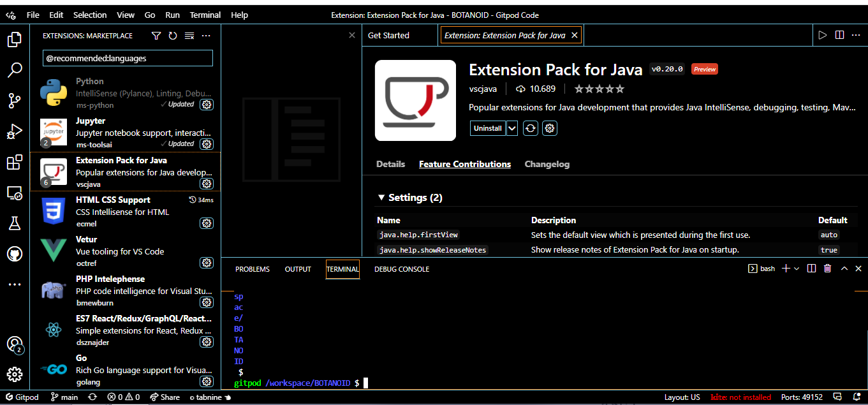Image resolution: width=868 pixels, height=405 pixels.
Task: Open the Terminal menu
Action: point(205,15)
